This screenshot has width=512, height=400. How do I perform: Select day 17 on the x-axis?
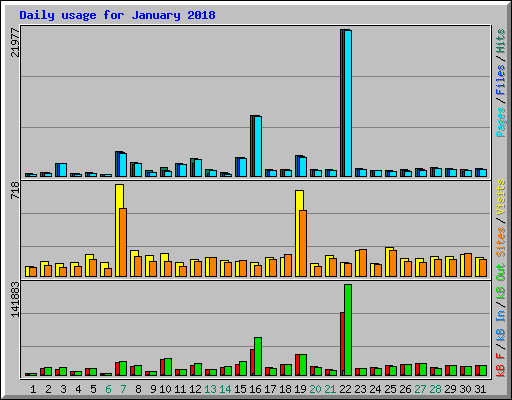pos(270,389)
